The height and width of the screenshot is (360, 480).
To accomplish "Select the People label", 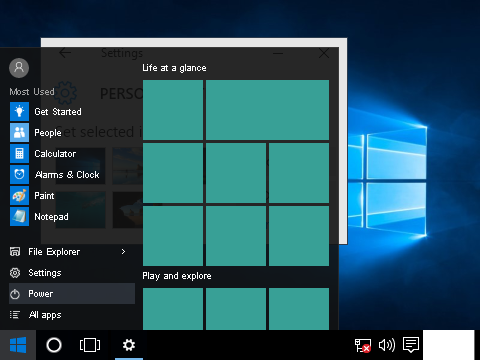I will [x=48, y=133].
